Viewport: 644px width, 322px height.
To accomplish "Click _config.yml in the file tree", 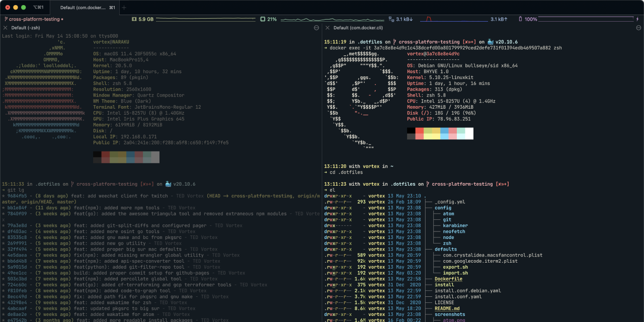I will [x=450, y=202].
